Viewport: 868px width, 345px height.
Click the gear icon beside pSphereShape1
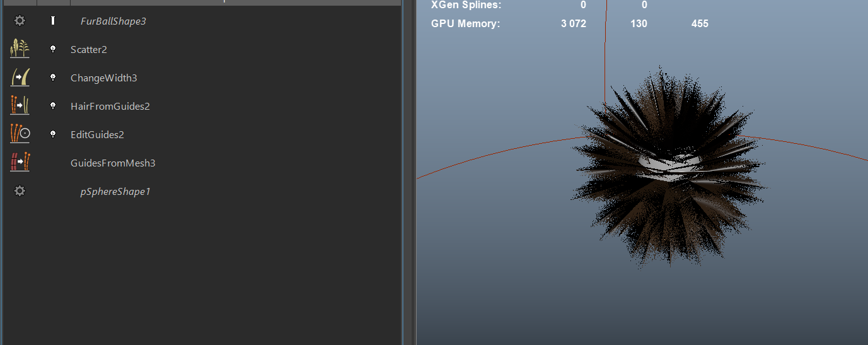(x=20, y=190)
